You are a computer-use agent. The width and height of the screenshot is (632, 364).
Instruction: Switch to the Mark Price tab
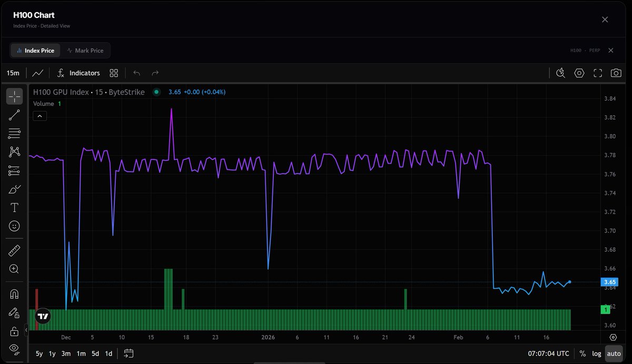85,50
